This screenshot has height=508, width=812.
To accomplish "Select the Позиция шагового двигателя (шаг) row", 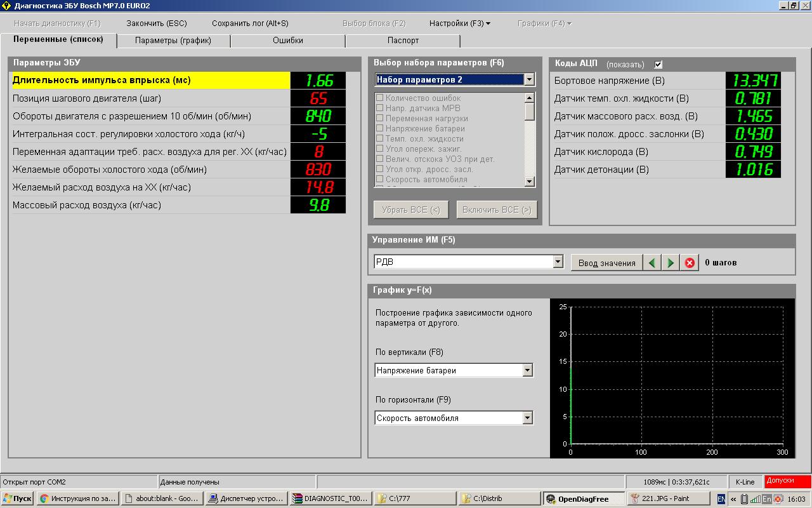I will click(x=179, y=98).
